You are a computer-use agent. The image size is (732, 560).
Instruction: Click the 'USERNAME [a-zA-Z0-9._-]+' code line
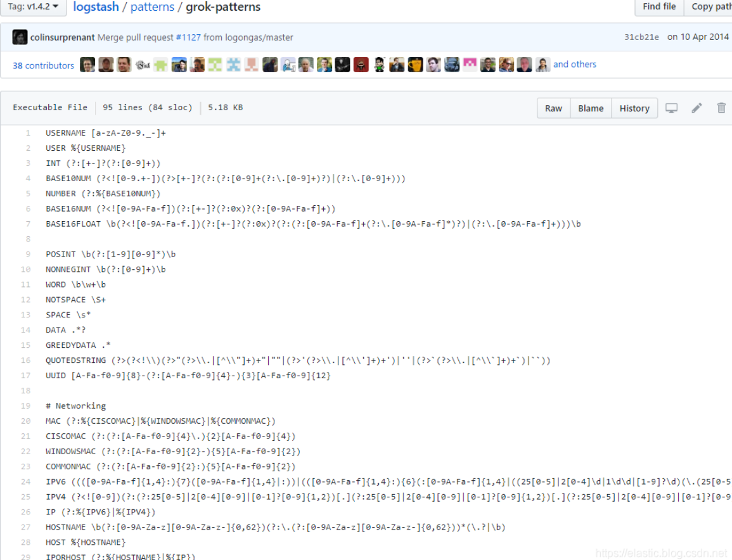coord(105,133)
